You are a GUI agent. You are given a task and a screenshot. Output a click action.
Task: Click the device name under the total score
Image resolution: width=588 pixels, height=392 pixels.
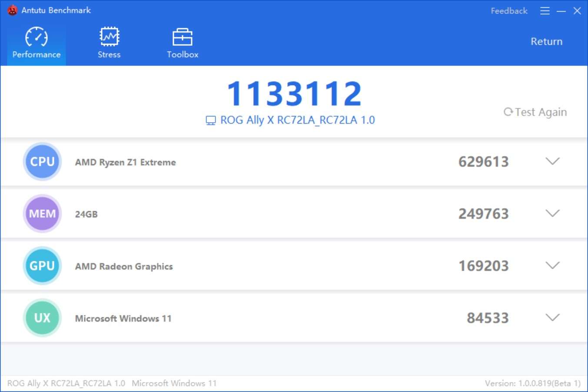pos(298,120)
